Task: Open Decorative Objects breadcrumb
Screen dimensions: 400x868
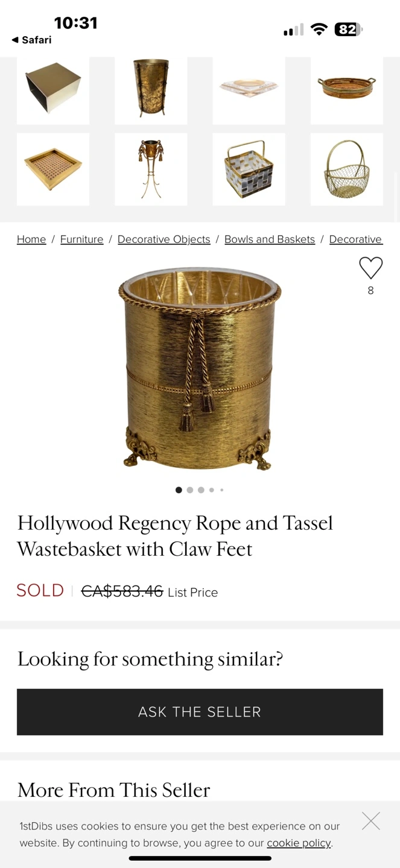Action: click(x=164, y=239)
